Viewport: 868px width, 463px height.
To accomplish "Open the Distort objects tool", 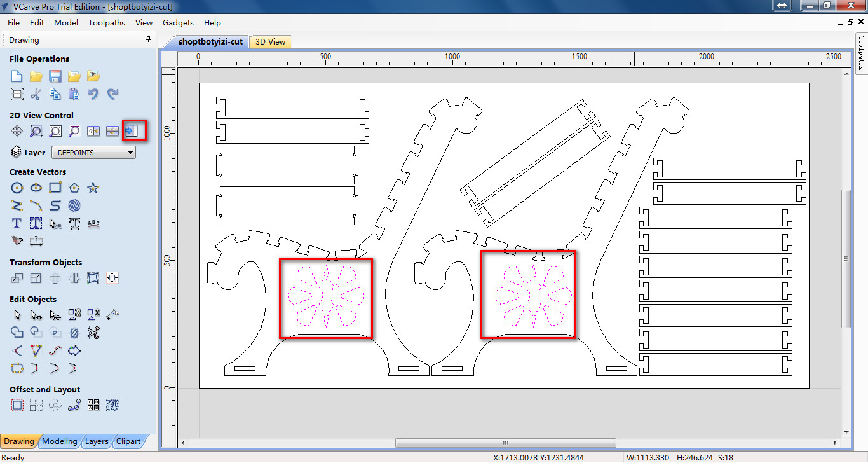I will coord(93,278).
